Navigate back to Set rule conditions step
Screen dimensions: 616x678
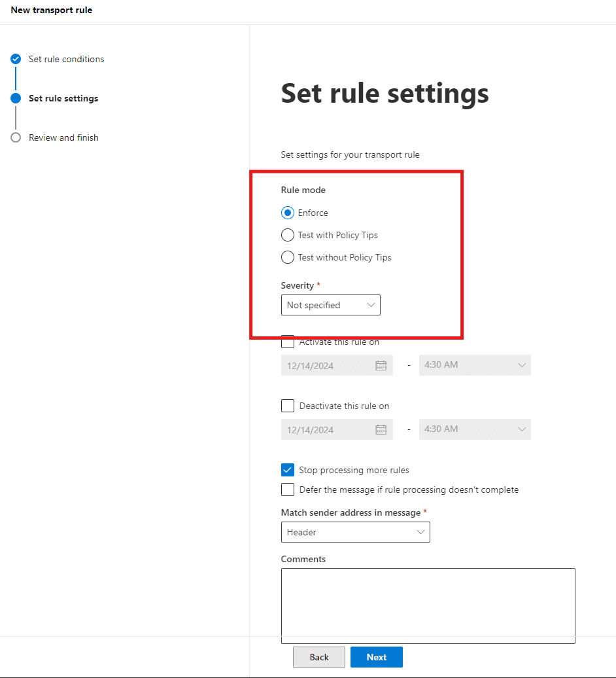pos(66,59)
